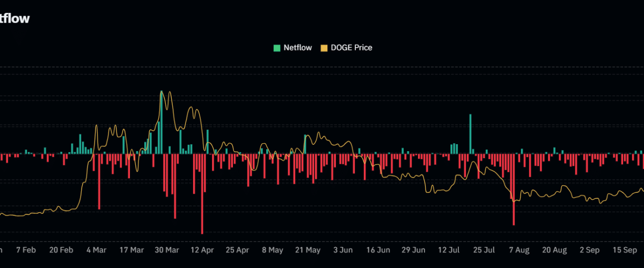The height and width of the screenshot is (268, 644).
Task: Click the 12 Jul axis date
Action: click(x=449, y=250)
